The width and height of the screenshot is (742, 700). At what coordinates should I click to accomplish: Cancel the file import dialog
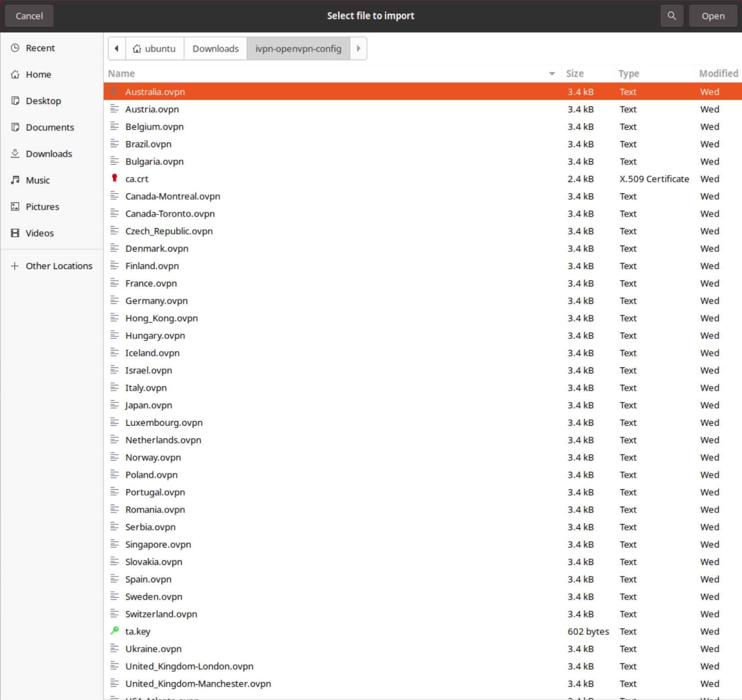click(x=29, y=16)
